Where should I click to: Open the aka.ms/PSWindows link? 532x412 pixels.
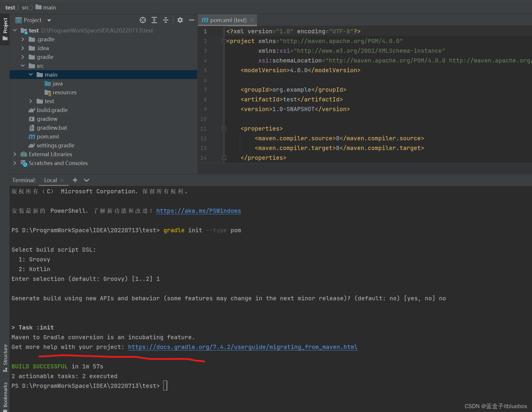[x=198, y=211]
